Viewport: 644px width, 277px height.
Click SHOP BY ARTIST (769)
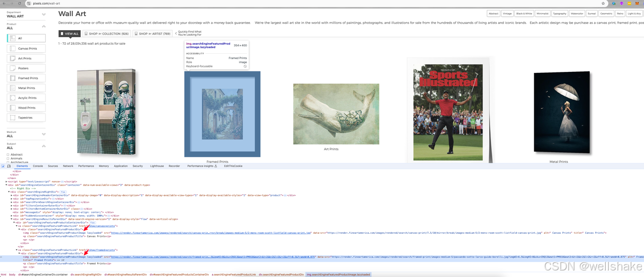point(152,34)
